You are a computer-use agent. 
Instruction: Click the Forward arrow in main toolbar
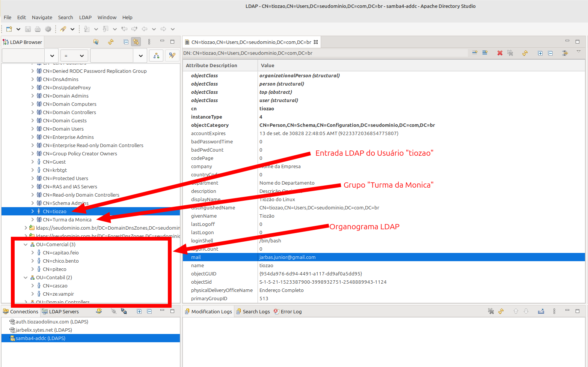[163, 29]
